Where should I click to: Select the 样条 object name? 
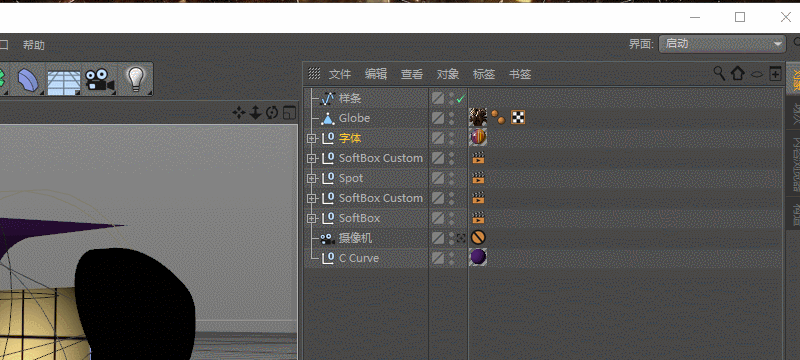pyautogui.click(x=350, y=98)
